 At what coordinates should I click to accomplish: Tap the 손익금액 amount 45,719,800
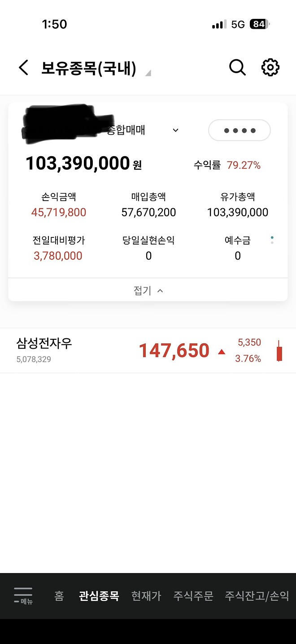(x=58, y=212)
